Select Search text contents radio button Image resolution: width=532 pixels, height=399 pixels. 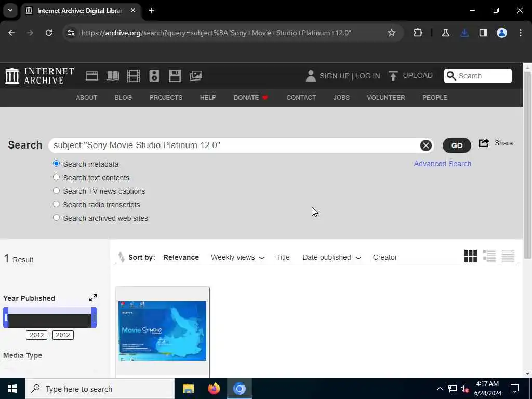pyautogui.click(x=56, y=177)
